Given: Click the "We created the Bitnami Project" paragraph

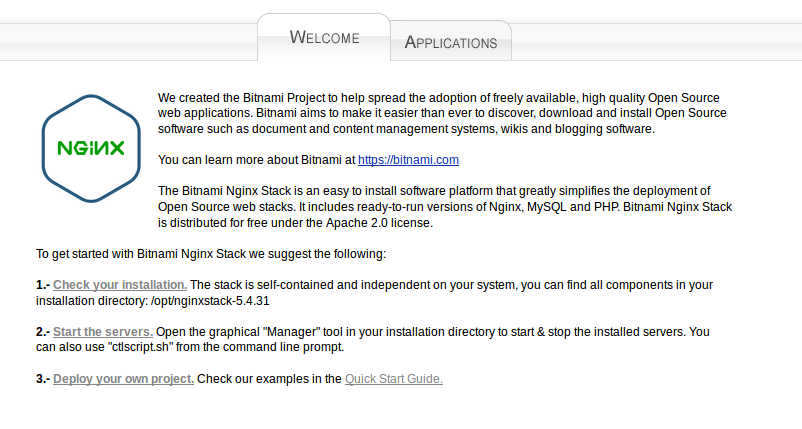Looking at the screenshot, I should [442, 113].
